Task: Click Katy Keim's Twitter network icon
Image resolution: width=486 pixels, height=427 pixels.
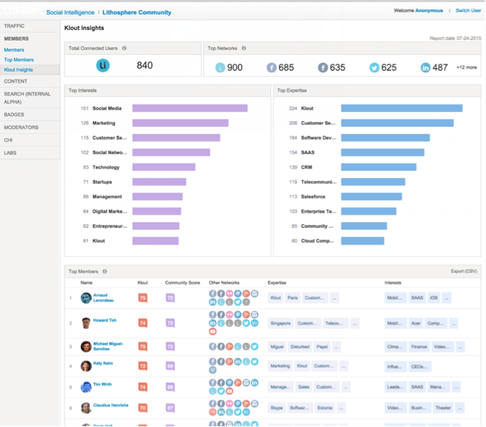Action: [x=254, y=361]
